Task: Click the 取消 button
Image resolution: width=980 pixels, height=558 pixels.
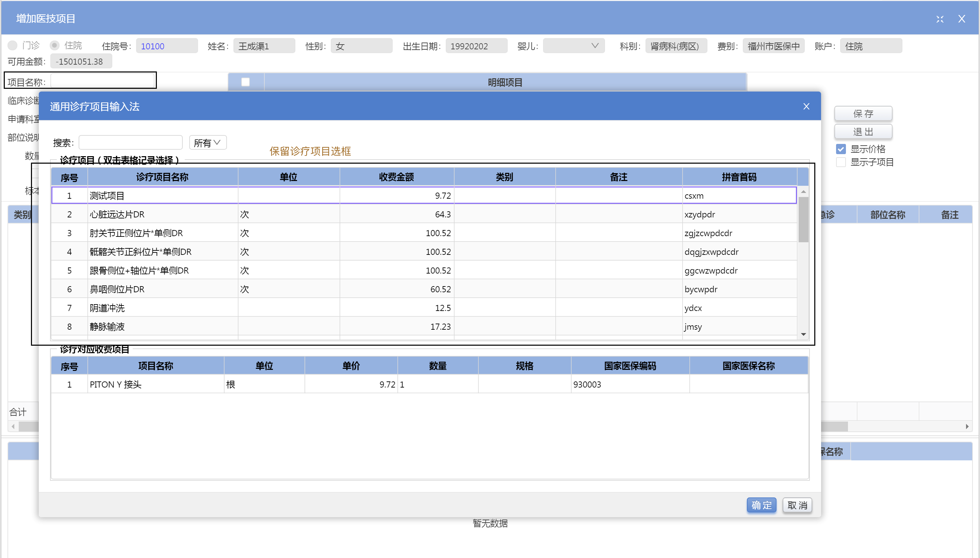Action: click(797, 505)
